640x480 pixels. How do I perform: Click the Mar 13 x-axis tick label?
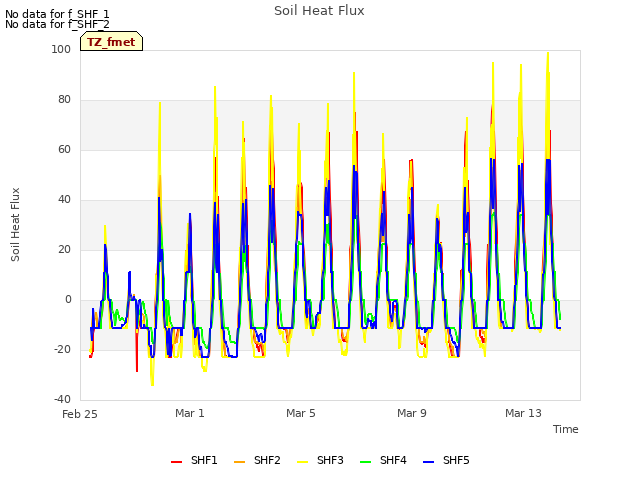click(523, 413)
